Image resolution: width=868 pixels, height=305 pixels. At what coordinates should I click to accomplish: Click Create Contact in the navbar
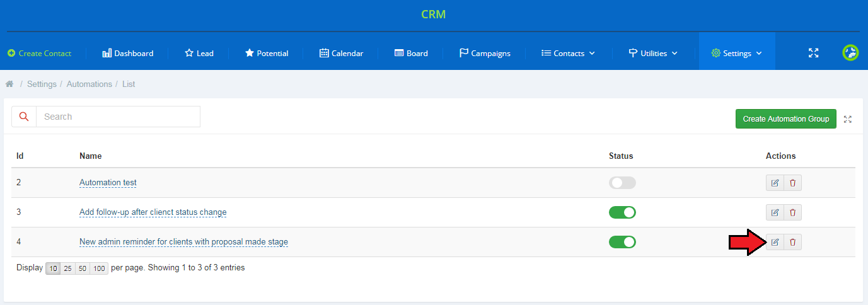coord(39,54)
